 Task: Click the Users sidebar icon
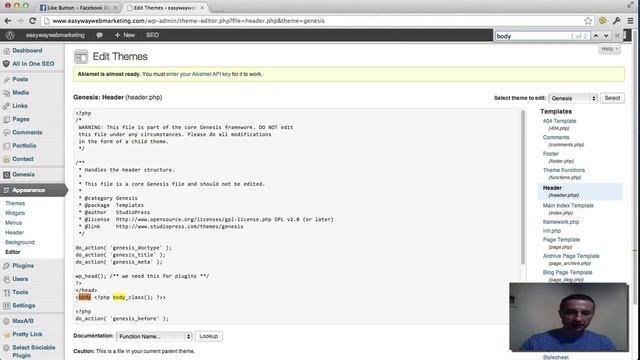(x=6, y=279)
